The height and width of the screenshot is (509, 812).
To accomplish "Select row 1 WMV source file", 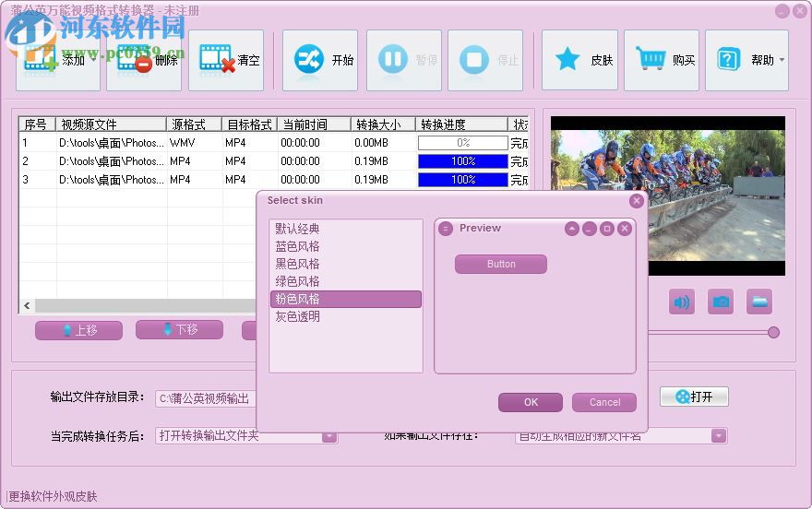I will coord(112,143).
